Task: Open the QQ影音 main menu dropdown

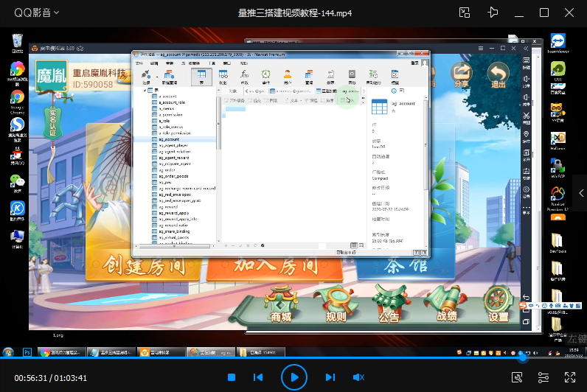Action: [x=36, y=13]
